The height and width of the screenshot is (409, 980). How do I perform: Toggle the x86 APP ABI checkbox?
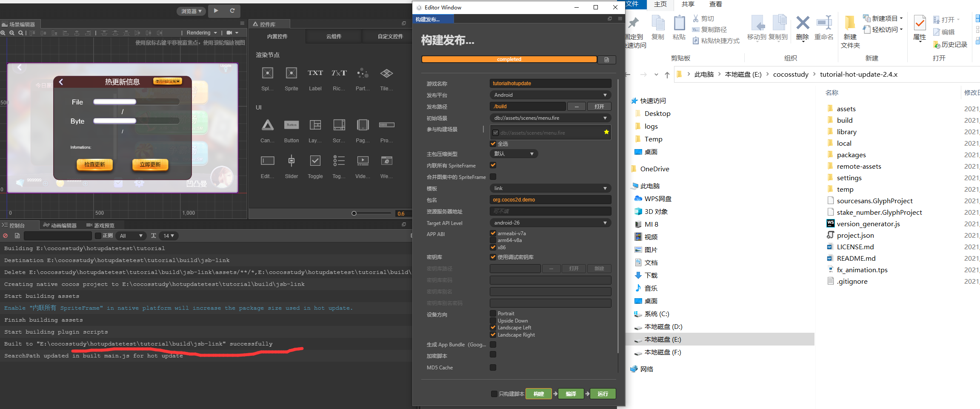tap(493, 248)
